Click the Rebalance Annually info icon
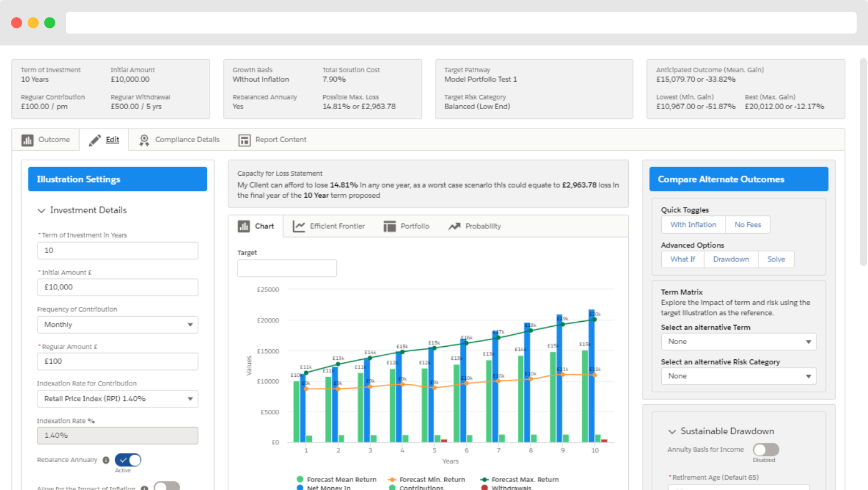868x490 pixels. 106,460
